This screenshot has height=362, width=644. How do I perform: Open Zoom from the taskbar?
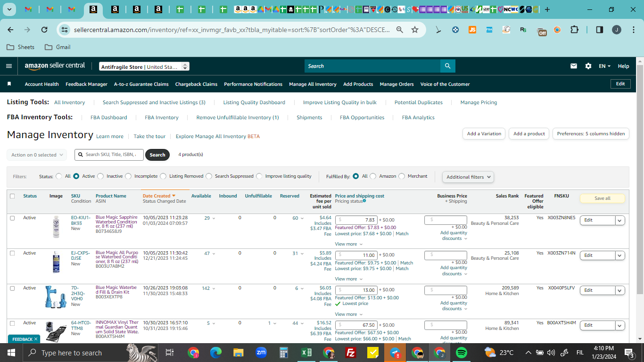(x=261, y=353)
